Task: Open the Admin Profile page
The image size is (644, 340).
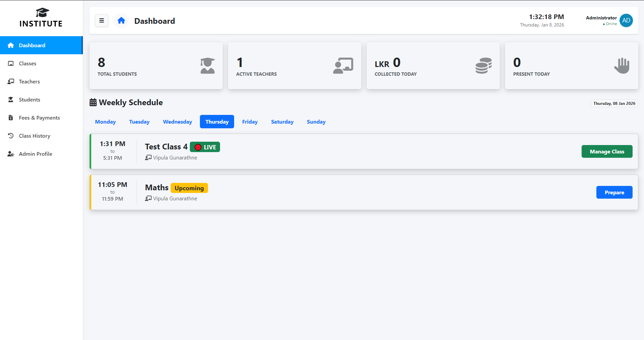Action: 36,154
